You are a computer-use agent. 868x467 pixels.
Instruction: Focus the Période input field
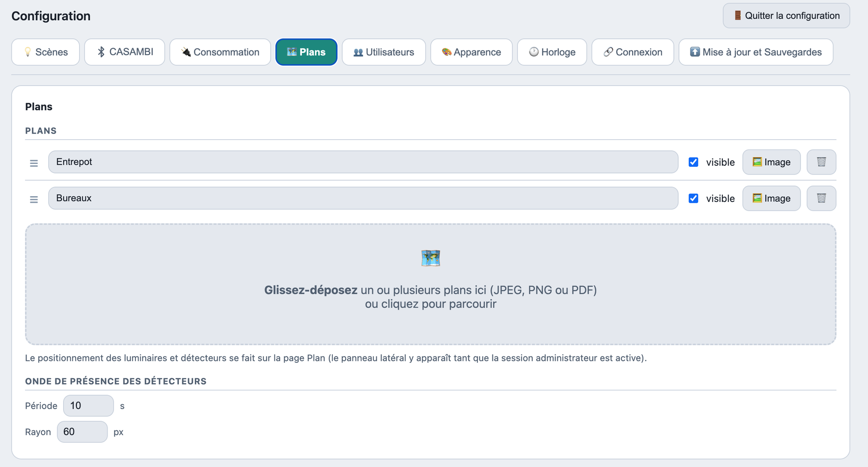tap(88, 406)
